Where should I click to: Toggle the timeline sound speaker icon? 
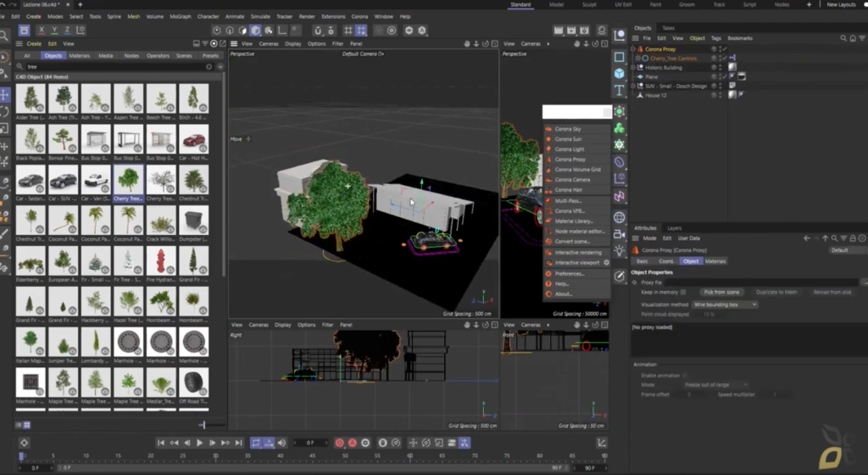click(x=281, y=443)
